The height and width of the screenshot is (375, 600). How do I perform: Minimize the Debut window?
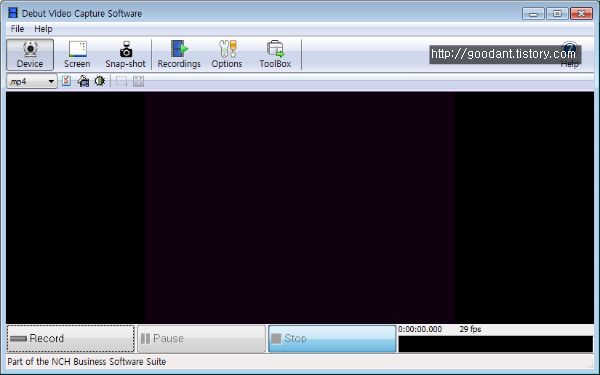point(533,14)
